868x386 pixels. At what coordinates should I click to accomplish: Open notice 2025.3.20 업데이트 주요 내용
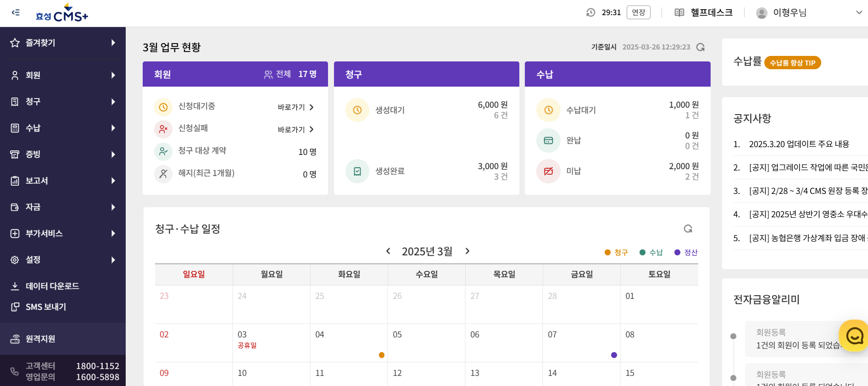point(799,144)
